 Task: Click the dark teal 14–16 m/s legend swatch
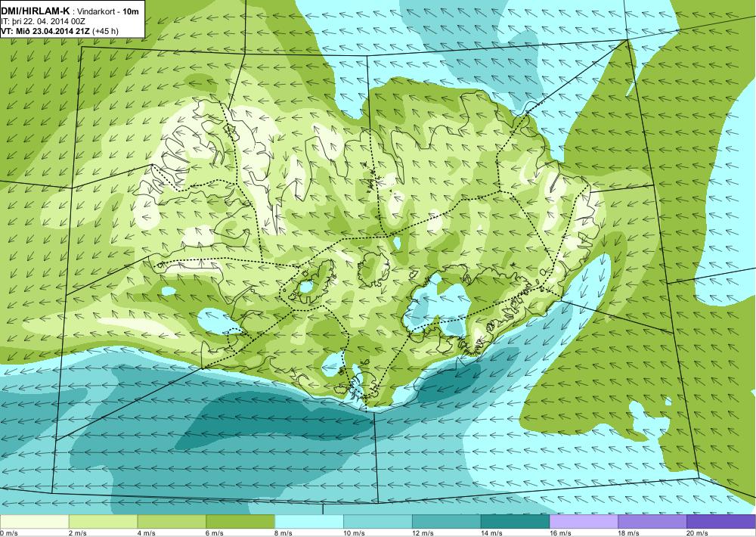click(x=516, y=522)
